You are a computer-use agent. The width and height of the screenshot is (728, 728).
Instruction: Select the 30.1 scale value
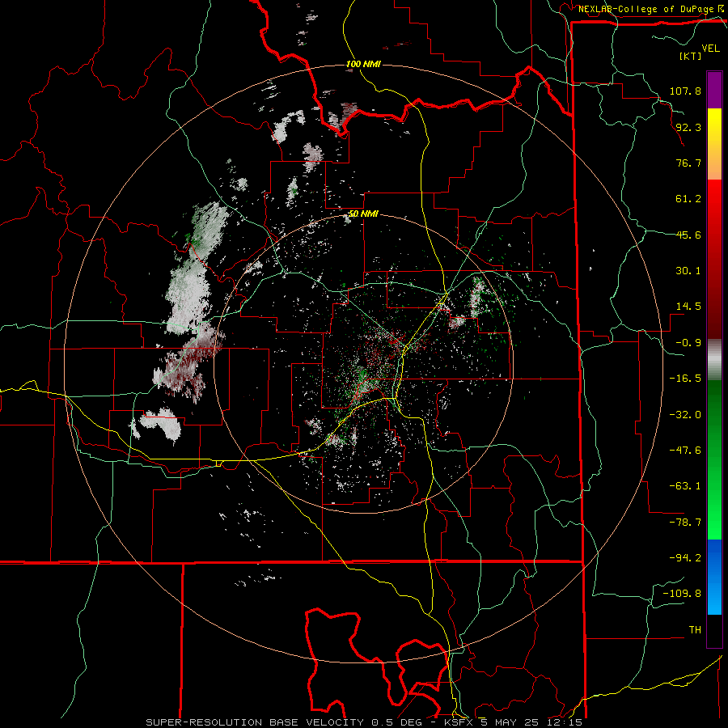688,271
